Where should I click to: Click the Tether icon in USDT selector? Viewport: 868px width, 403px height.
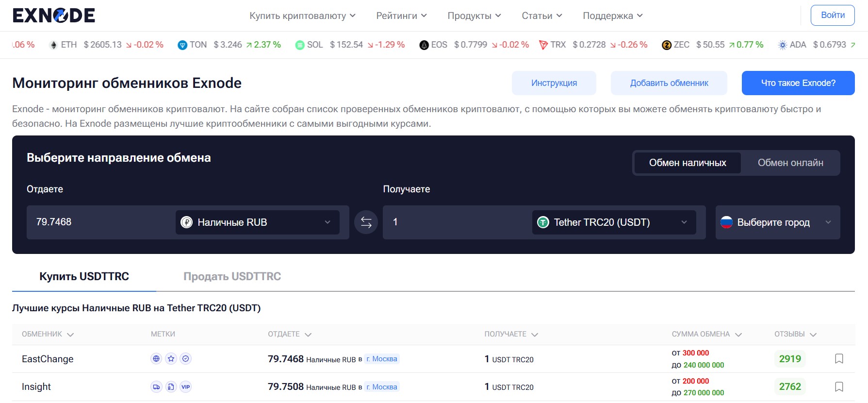tap(543, 222)
